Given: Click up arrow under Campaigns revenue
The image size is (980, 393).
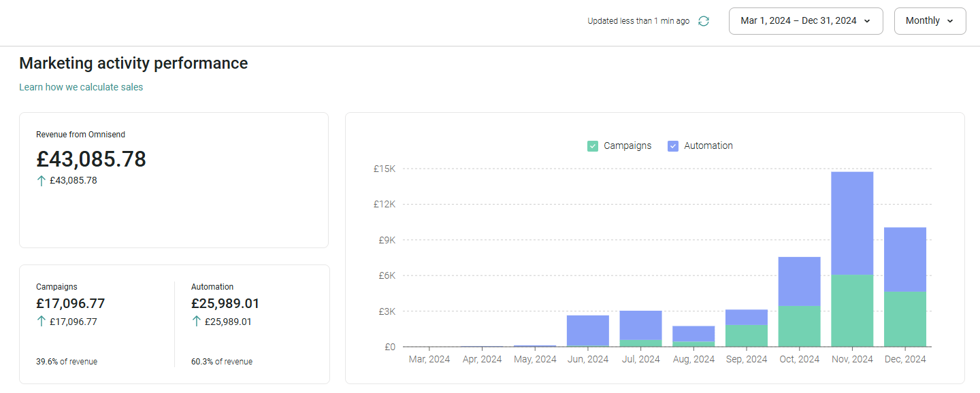Looking at the screenshot, I should 42,322.
